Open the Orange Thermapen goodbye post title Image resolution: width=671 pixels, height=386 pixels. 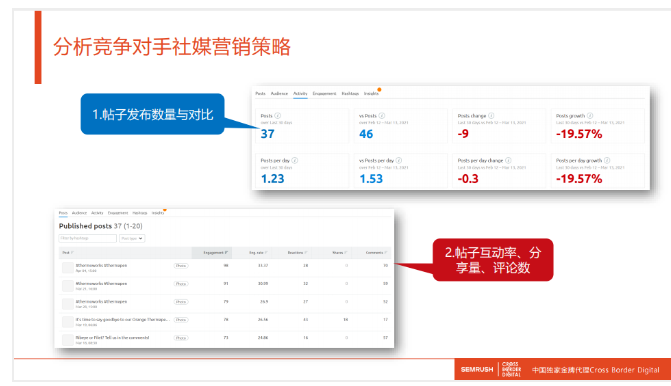click(123, 320)
